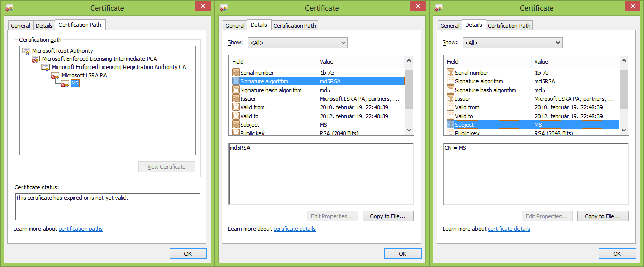Click the md5RSA value text box in middle window
Viewport: 644px width, 267px height.
321,174
